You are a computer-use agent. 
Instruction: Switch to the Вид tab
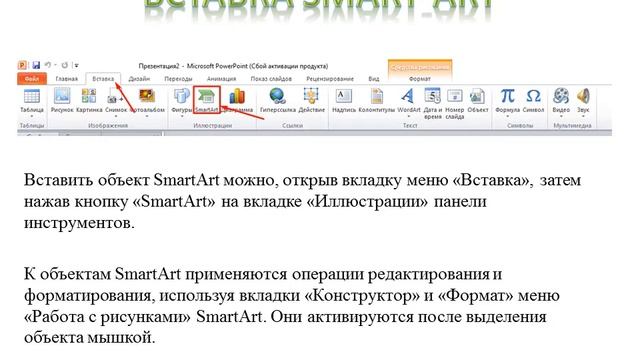(x=373, y=79)
